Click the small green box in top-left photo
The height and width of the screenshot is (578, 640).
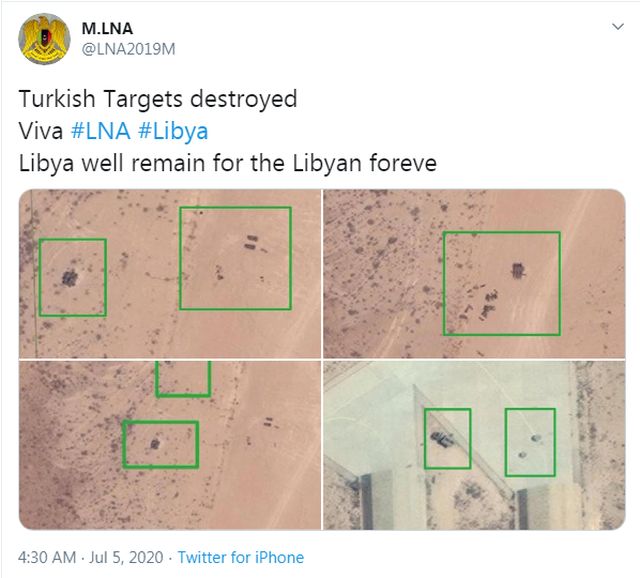(x=73, y=277)
